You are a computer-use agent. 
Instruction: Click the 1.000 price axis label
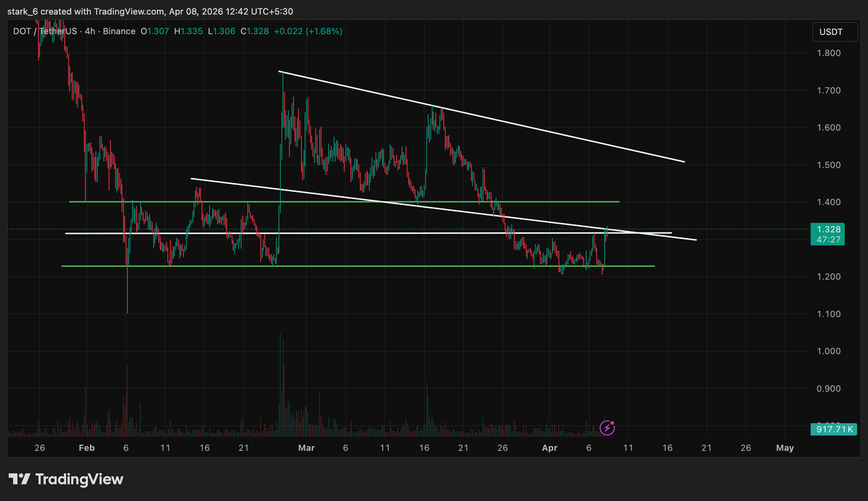coord(828,351)
